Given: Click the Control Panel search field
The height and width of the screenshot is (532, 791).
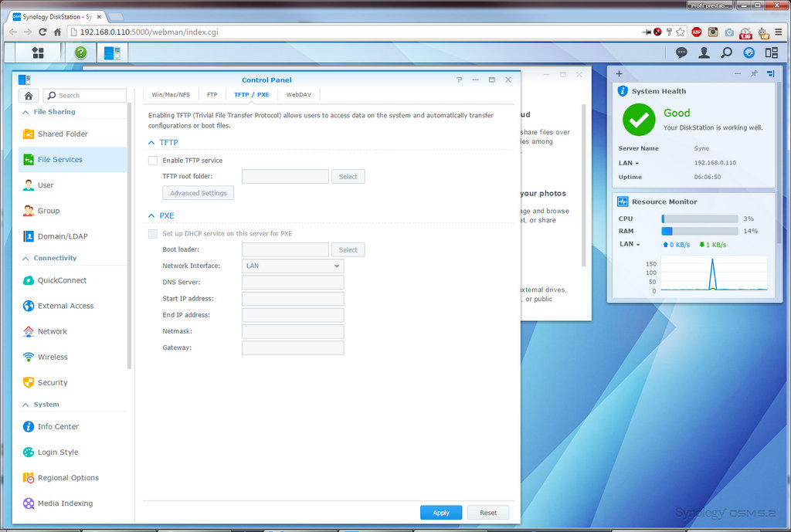Looking at the screenshot, I should point(85,95).
